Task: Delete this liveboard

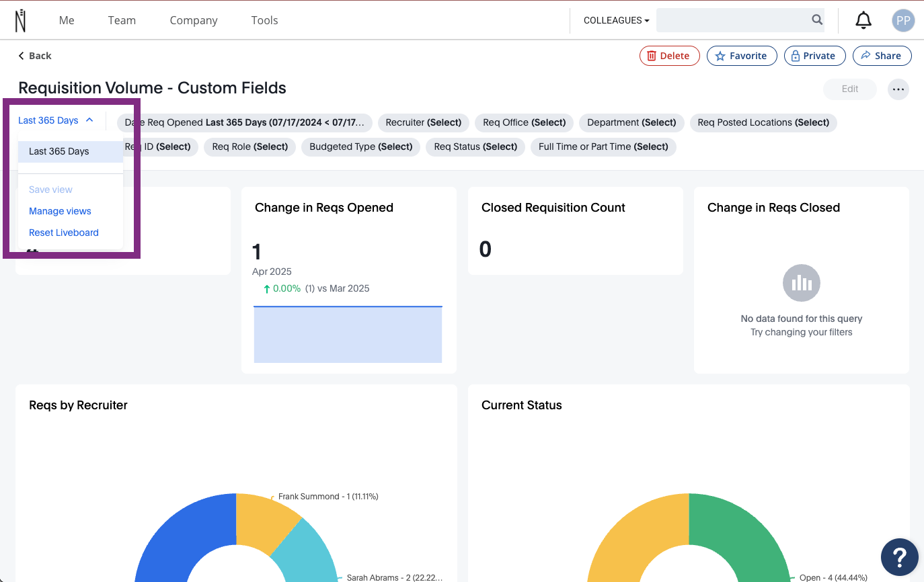Action: click(669, 56)
